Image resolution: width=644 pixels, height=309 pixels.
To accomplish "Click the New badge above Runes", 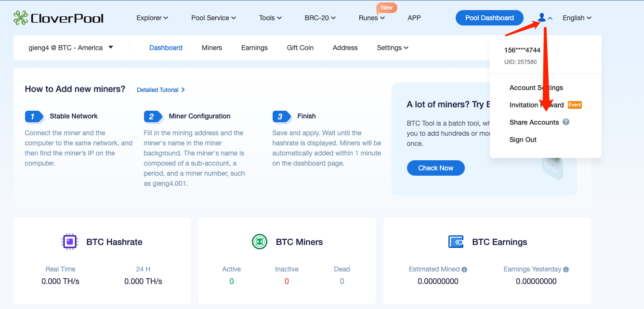I will pos(387,8).
